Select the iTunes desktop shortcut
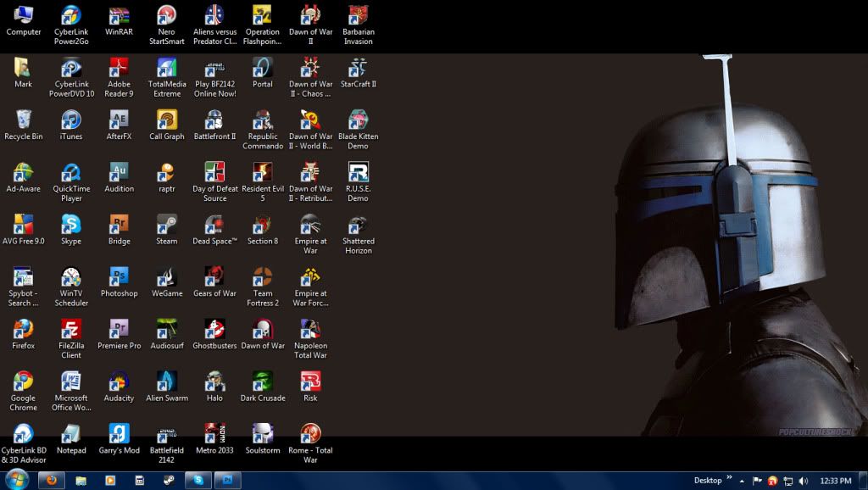868x490 pixels. 71,125
